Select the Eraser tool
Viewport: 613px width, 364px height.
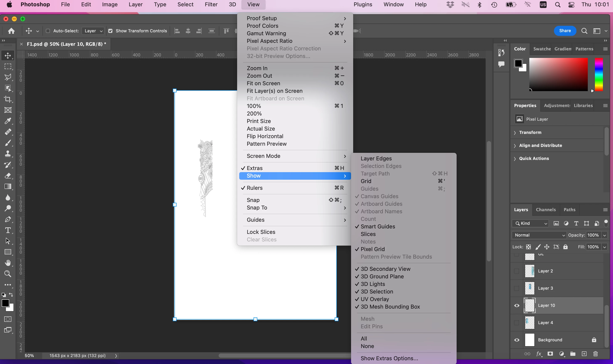(8, 176)
